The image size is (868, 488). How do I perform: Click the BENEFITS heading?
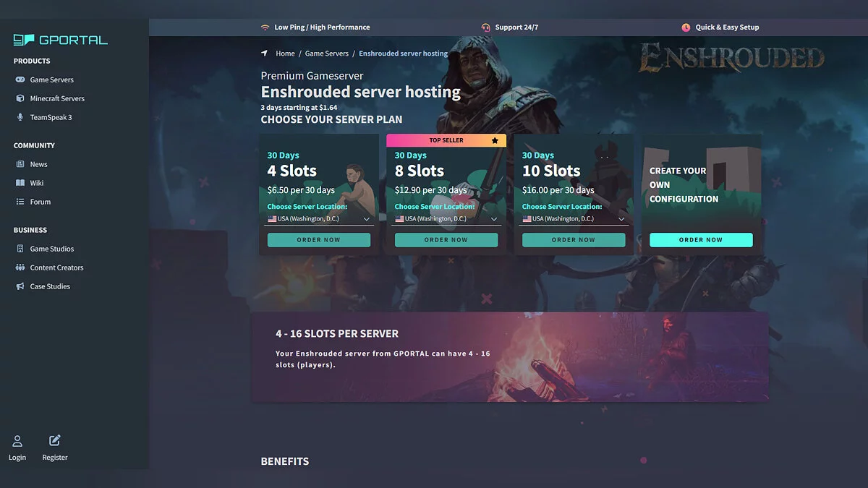[x=285, y=461]
